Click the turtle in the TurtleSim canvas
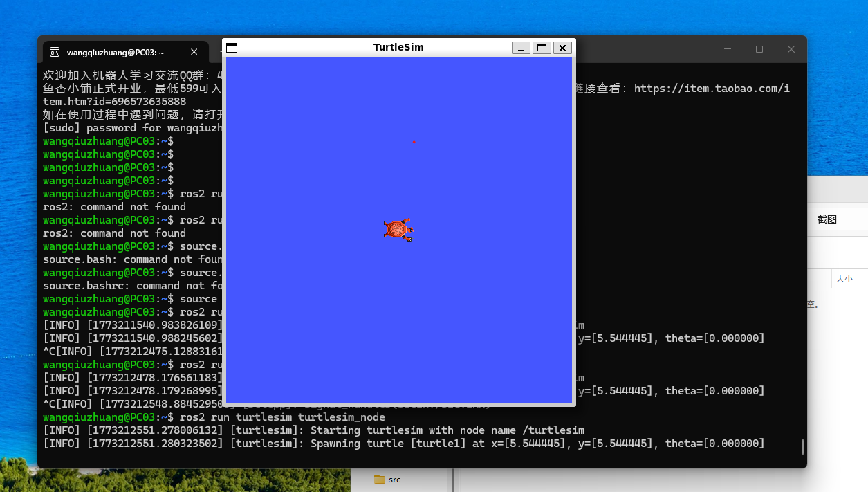The width and height of the screenshot is (868, 492). click(x=399, y=229)
